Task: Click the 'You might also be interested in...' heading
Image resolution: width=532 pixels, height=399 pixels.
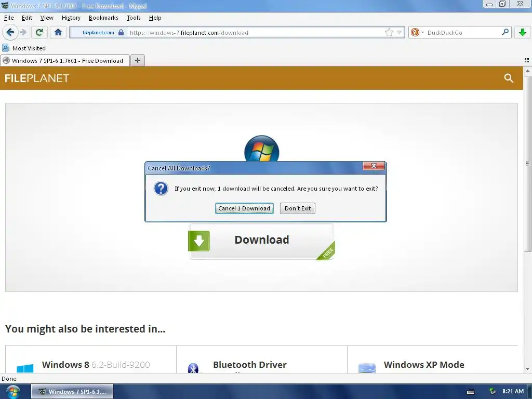Action: [x=85, y=329]
